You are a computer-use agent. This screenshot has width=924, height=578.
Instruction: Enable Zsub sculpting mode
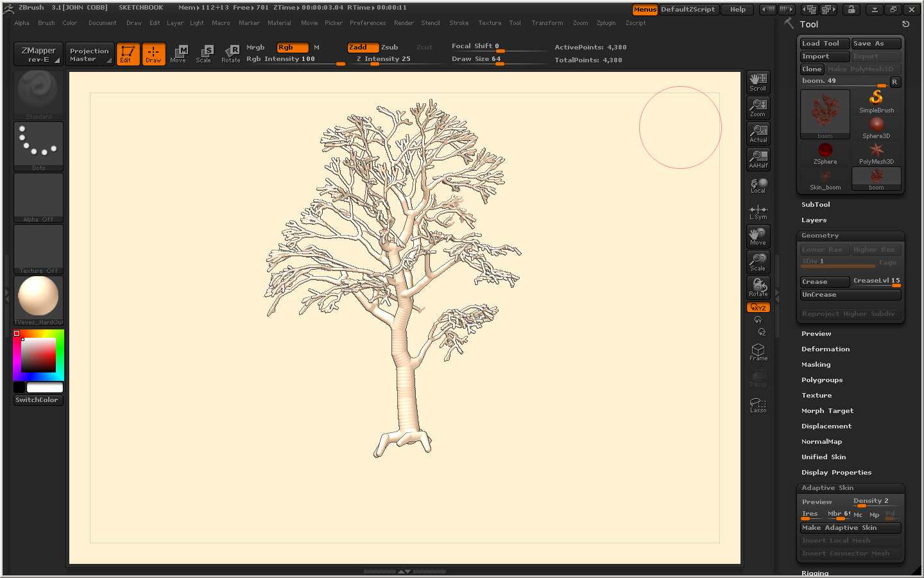(x=389, y=48)
